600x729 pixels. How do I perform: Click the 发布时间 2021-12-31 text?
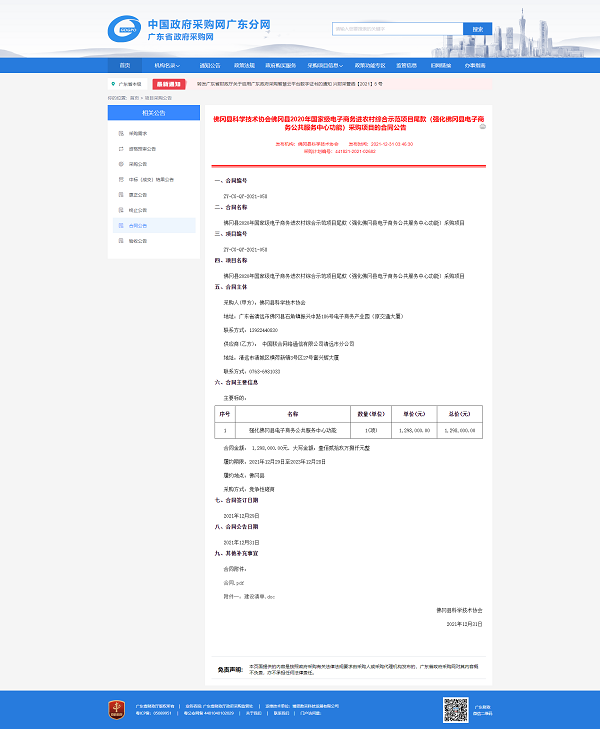pos(381,144)
